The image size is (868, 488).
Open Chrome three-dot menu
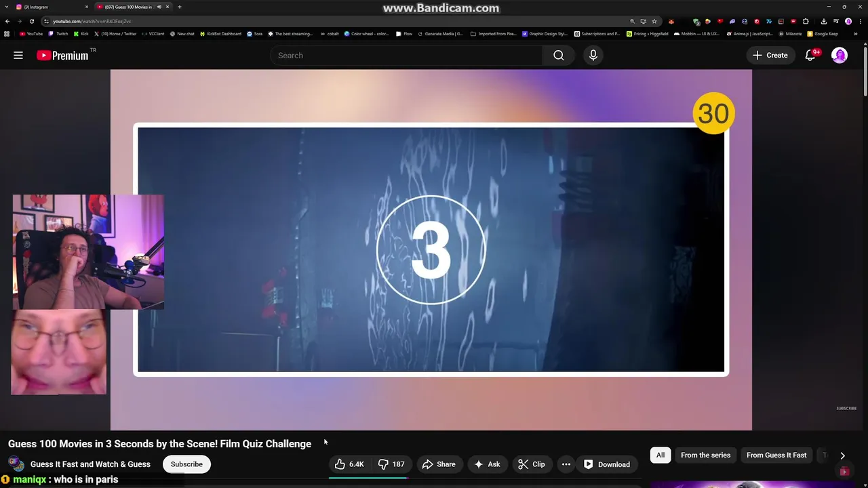(859, 21)
